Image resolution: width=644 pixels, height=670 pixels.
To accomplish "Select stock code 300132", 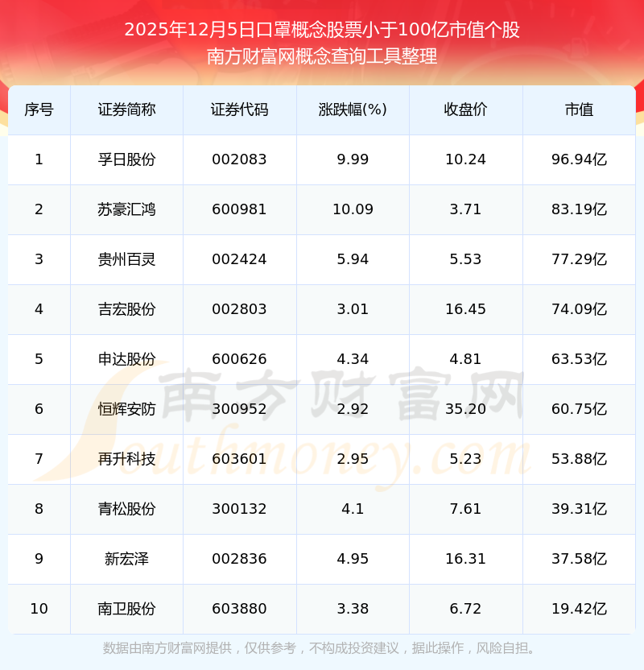I will (x=239, y=509).
